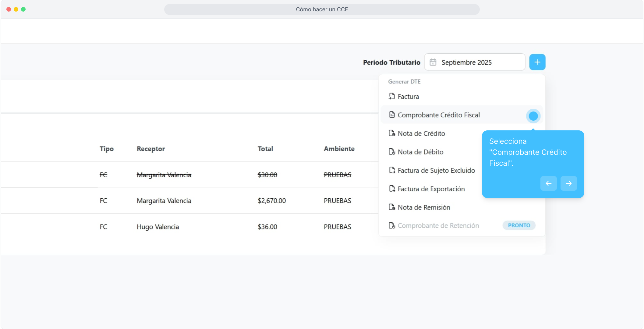This screenshot has width=644, height=329.
Task: Open the Septiembre 2025 period selector
Action: 475,62
